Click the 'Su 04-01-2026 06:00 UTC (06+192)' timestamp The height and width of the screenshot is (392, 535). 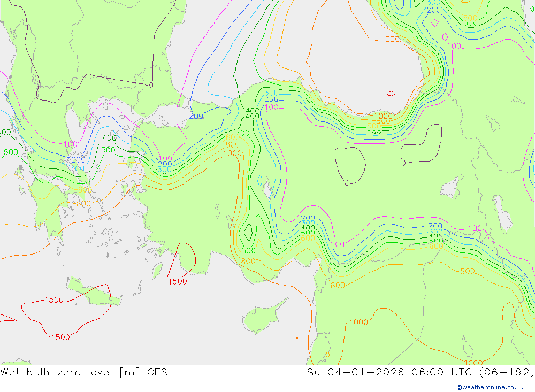(x=421, y=372)
